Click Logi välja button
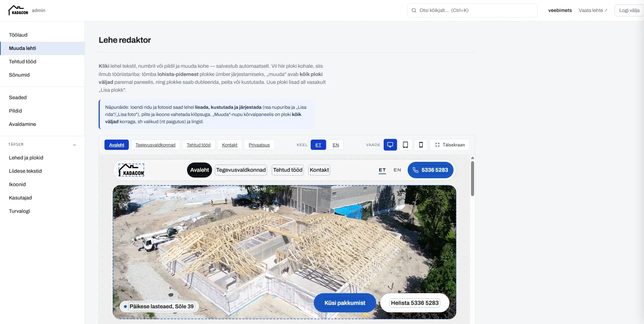 click(629, 10)
